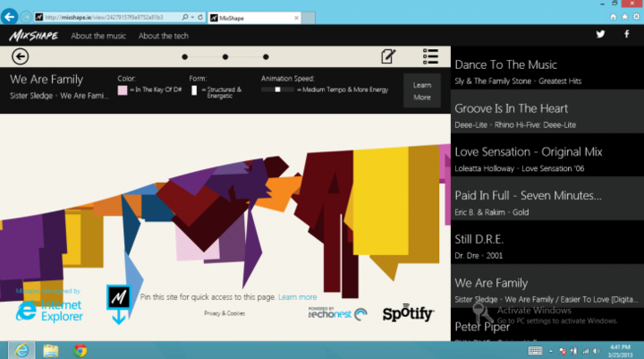This screenshot has height=359, width=644.
Task: Show hidden tray icons
Action: click(551, 351)
